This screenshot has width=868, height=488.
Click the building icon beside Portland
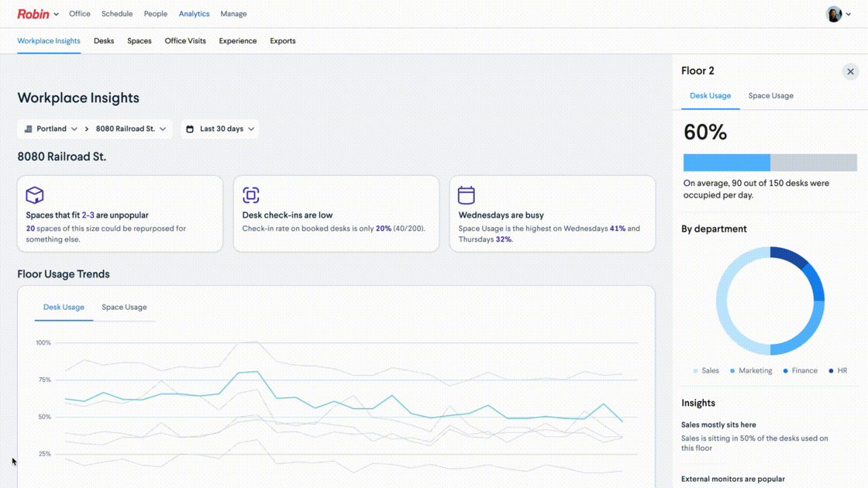pos(29,129)
